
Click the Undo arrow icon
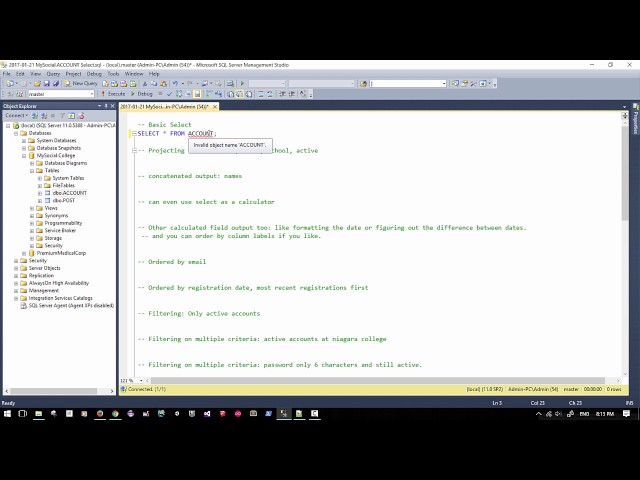(175, 83)
